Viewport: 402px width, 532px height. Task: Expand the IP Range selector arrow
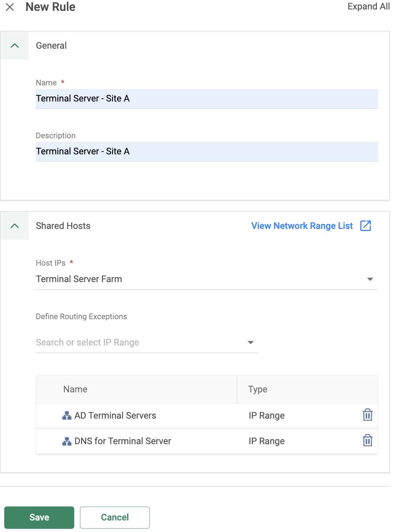250,342
